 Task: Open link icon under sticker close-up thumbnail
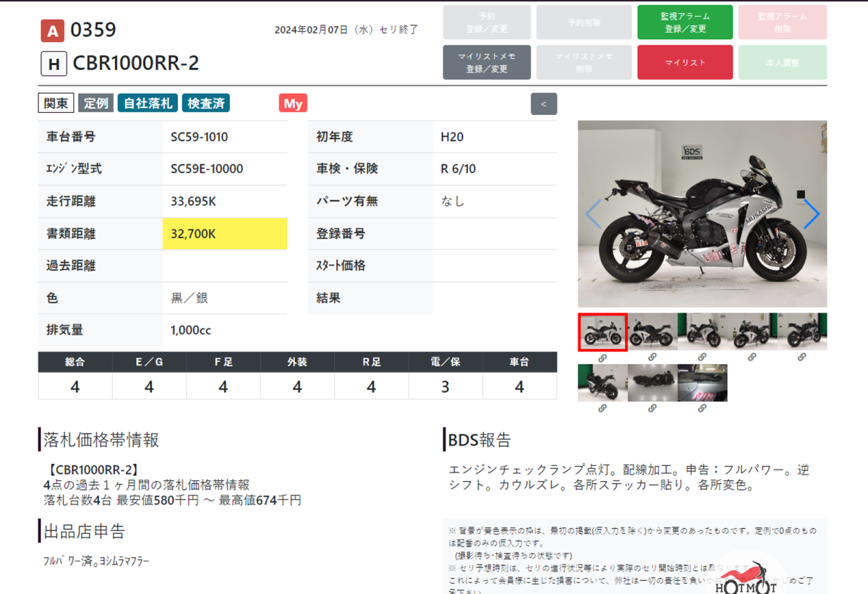[702, 408]
